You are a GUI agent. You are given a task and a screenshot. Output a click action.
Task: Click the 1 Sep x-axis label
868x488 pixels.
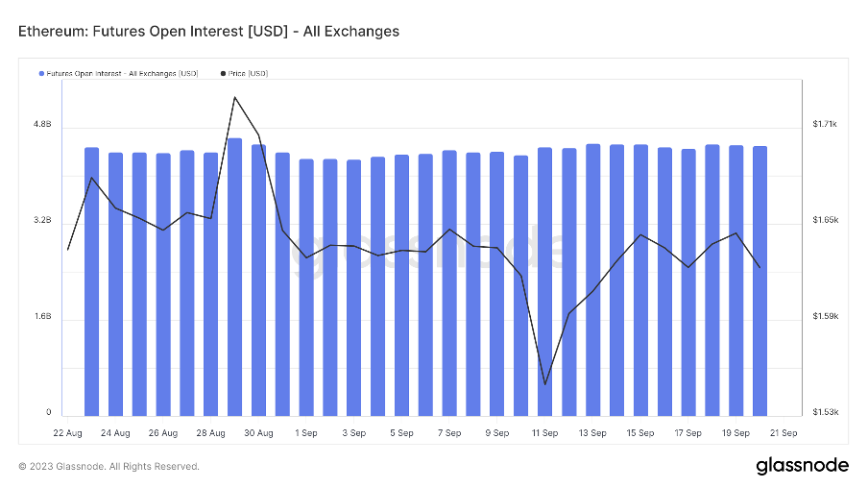coord(306,433)
